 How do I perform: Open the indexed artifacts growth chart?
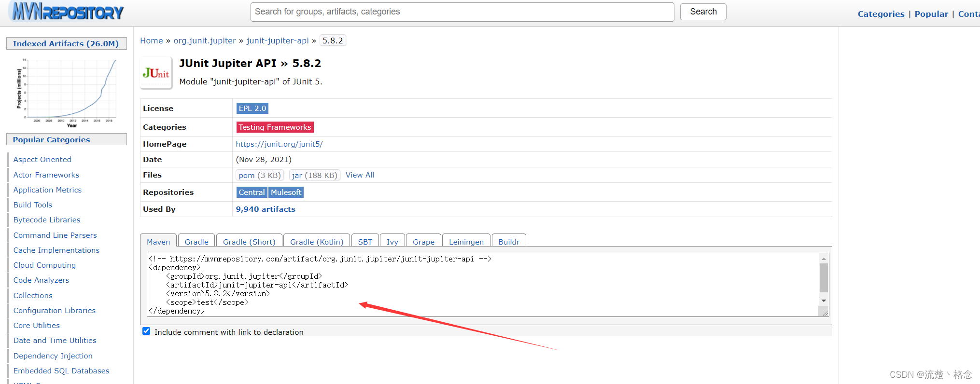point(67,92)
